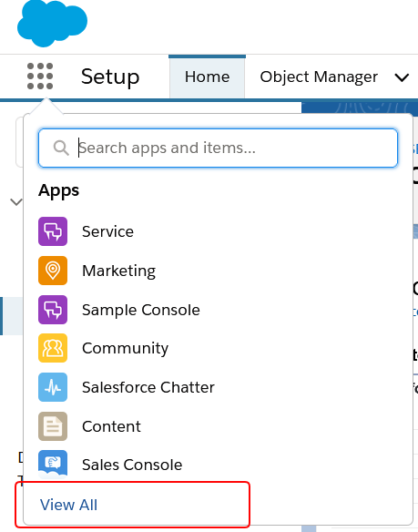Image resolution: width=418 pixels, height=532 pixels.
Task: Open the Sales Console label
Action: pos(132,465)
